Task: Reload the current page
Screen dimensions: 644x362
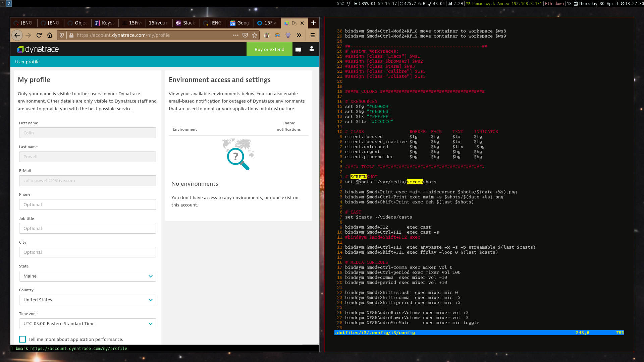Action: click(x=39, y=35)
